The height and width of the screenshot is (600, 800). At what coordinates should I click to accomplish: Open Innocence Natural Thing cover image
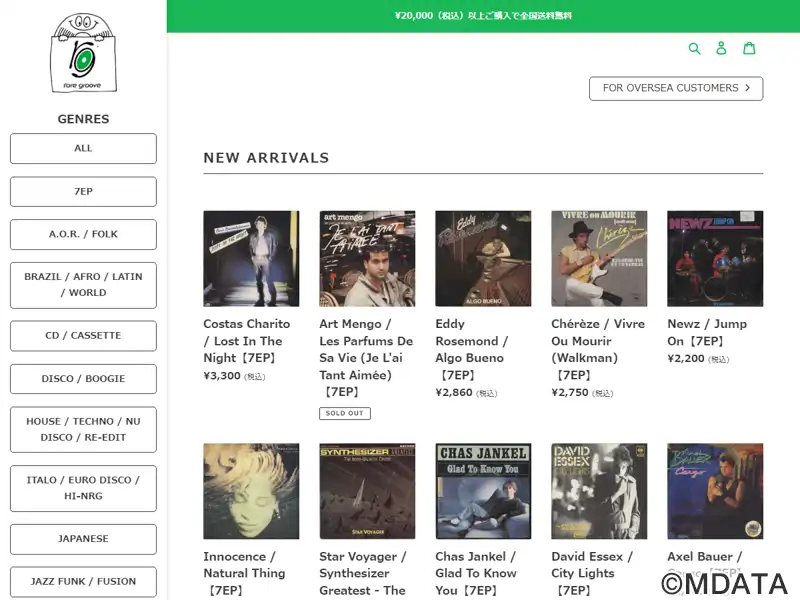coord(251,491)
